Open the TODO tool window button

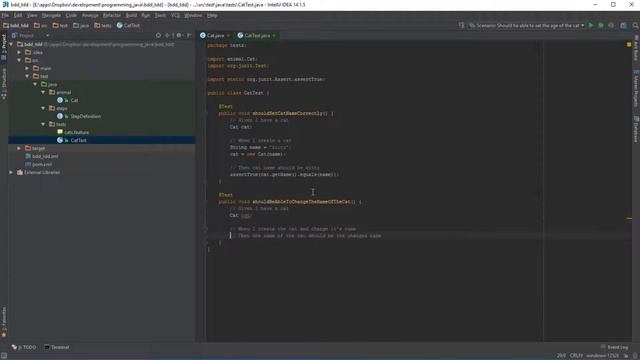pos(24,347)
